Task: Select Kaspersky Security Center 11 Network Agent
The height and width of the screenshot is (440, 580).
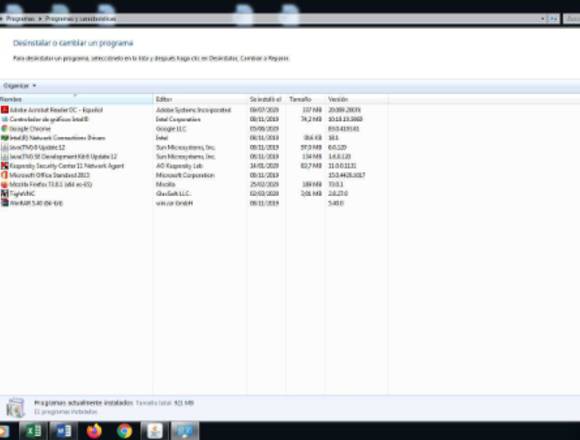Action: point(67,166)
